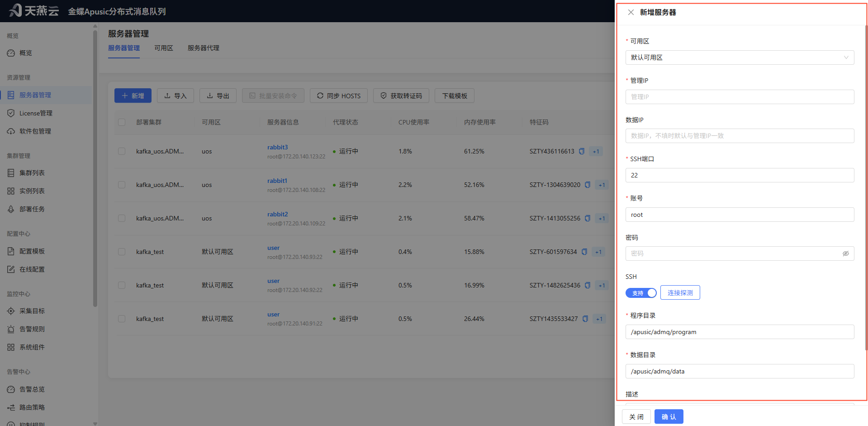Switch to the 服务器代理 tab
Screen dimensions: 868x426
pyautogui.click(x=204, y=48)
